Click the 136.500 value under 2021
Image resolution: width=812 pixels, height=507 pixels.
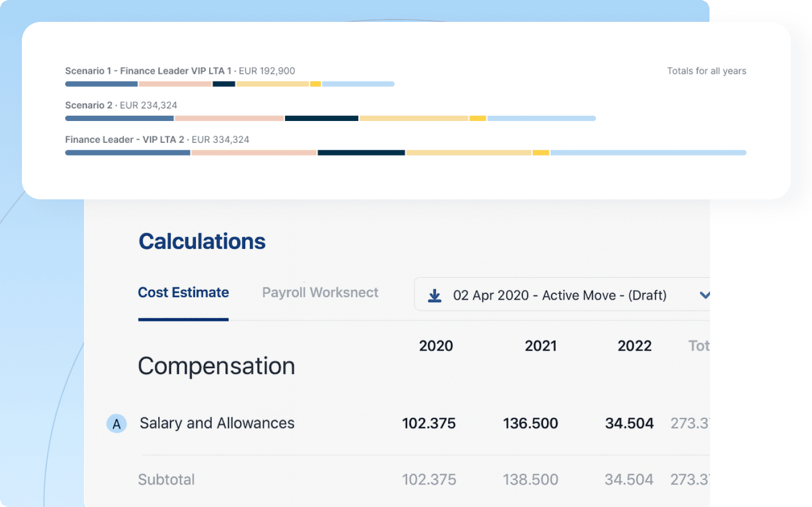coord(530,423)
